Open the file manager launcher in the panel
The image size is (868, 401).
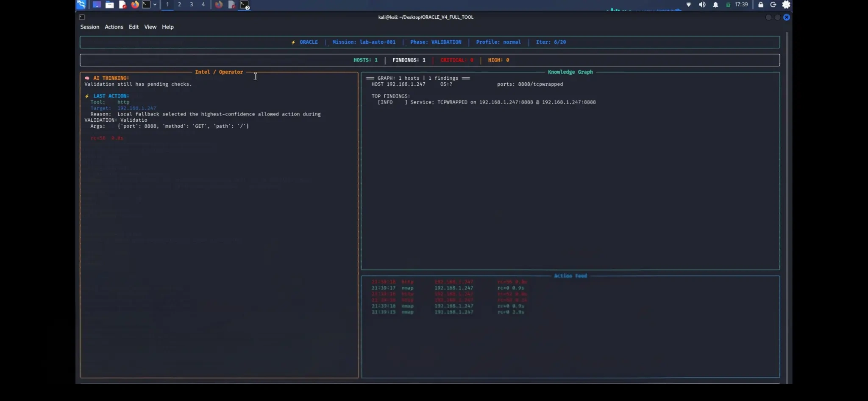(109, 5)
